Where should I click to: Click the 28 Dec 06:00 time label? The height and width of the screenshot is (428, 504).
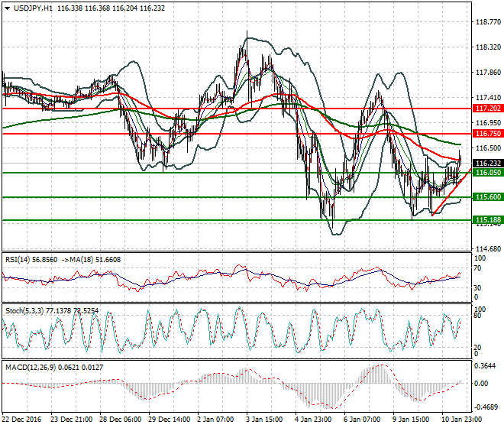click(x=120, y=420)
